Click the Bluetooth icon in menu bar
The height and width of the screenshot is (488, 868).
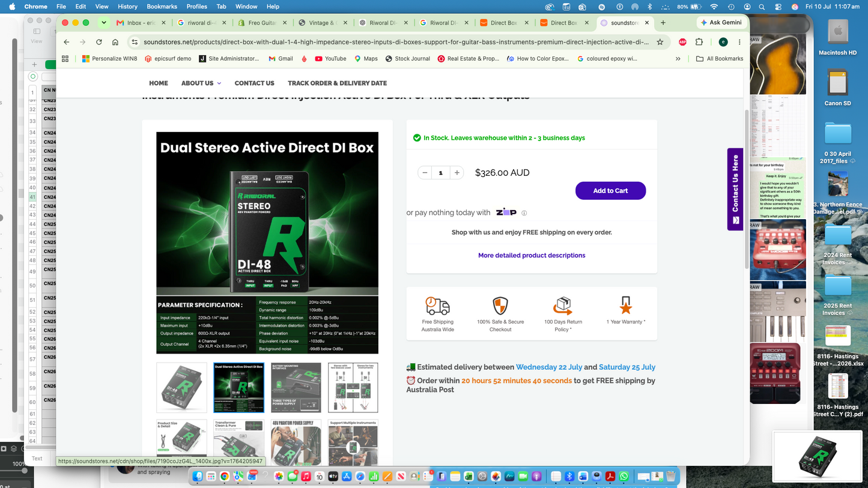coord(649,7)
